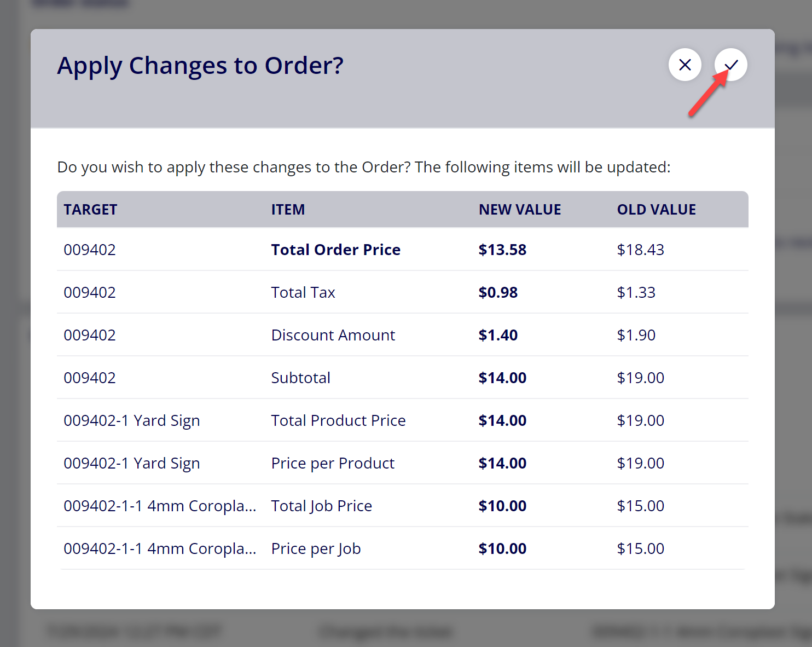The height and width of the screenshot is (647, 812).
Task: Click the Price per Job item
Action: coord(316,548)
